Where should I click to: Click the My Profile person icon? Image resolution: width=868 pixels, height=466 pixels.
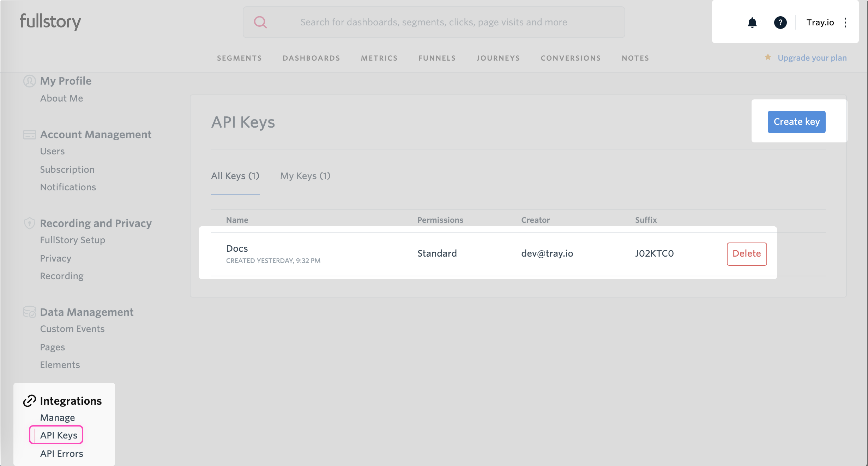29,81
